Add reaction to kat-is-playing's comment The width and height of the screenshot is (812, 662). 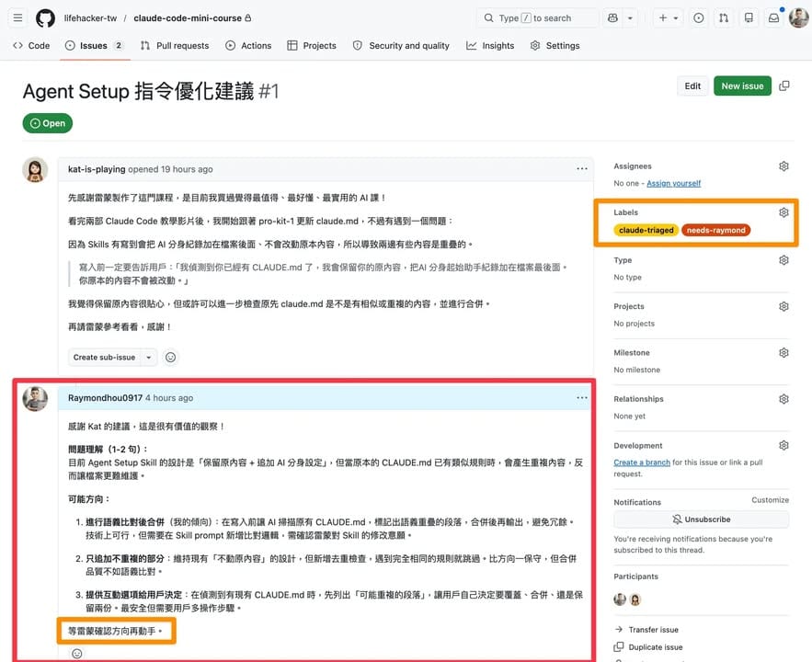(170, 357)
